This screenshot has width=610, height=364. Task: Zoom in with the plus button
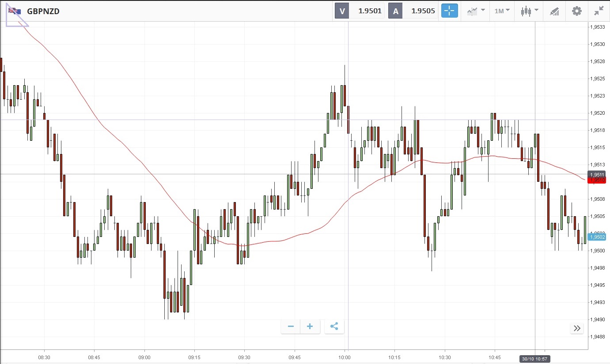310,326
